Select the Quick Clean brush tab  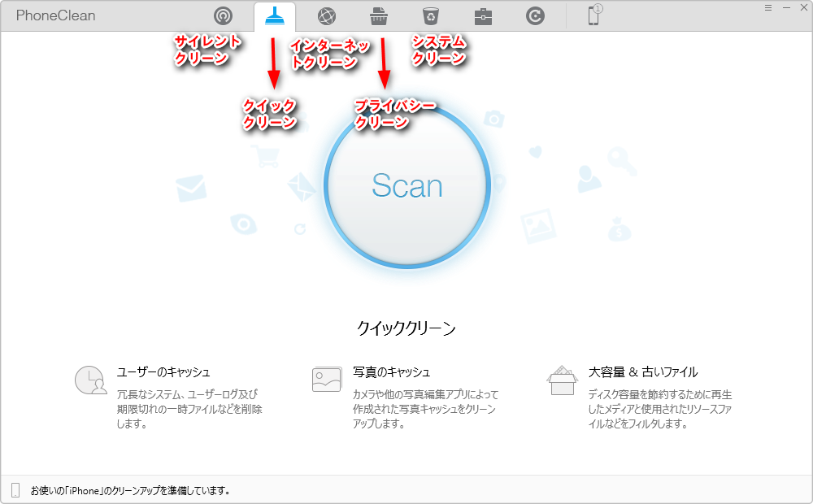point(275,16)
